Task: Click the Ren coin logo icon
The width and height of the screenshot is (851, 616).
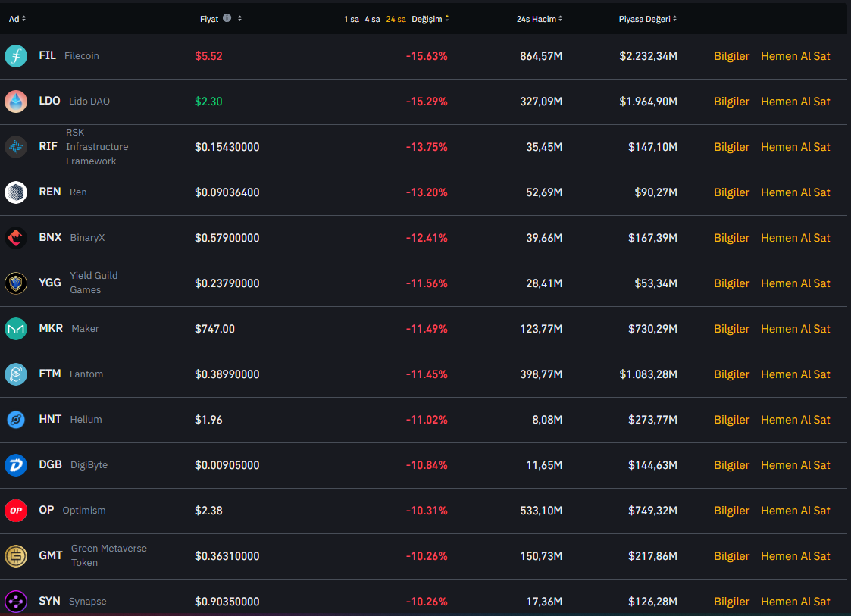Action: point(16,192)
